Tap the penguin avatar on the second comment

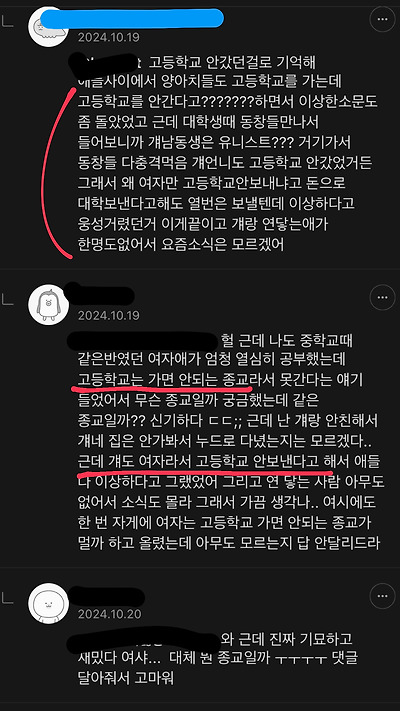pyautogui.click(x=49, y=304)
